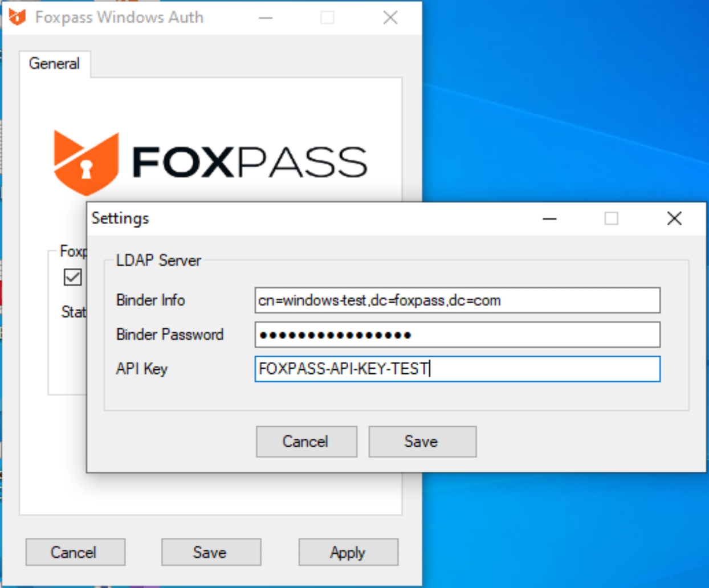Screen dimensions: 709x588
Task: Click the Foxpass Windows Auth title text
Action: (x=119, y=18)
